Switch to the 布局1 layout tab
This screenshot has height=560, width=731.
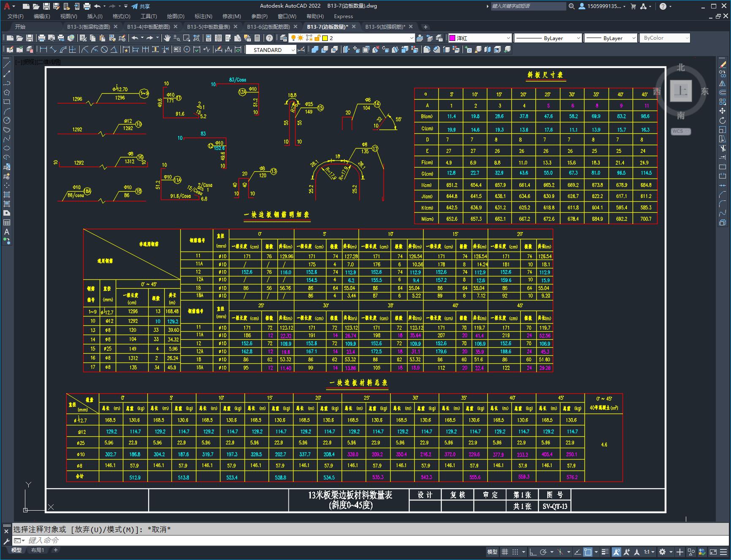pyautogui.click(x=38, y=550)
